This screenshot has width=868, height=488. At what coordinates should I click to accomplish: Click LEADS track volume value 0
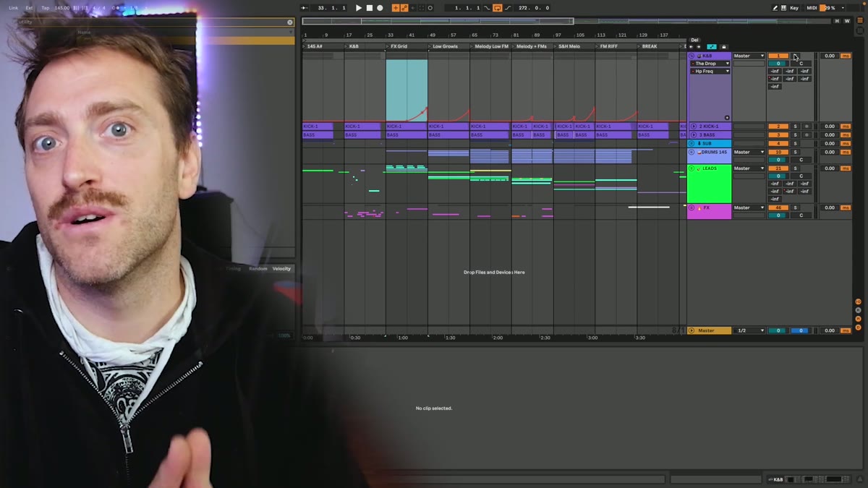pyautogui.click(x=778, y=176)
